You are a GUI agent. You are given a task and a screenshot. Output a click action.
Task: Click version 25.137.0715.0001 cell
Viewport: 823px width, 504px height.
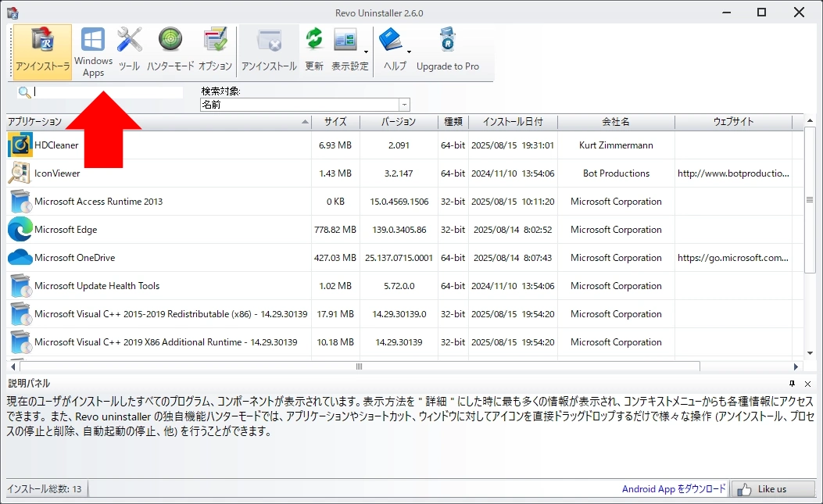[x=399, y=258]
